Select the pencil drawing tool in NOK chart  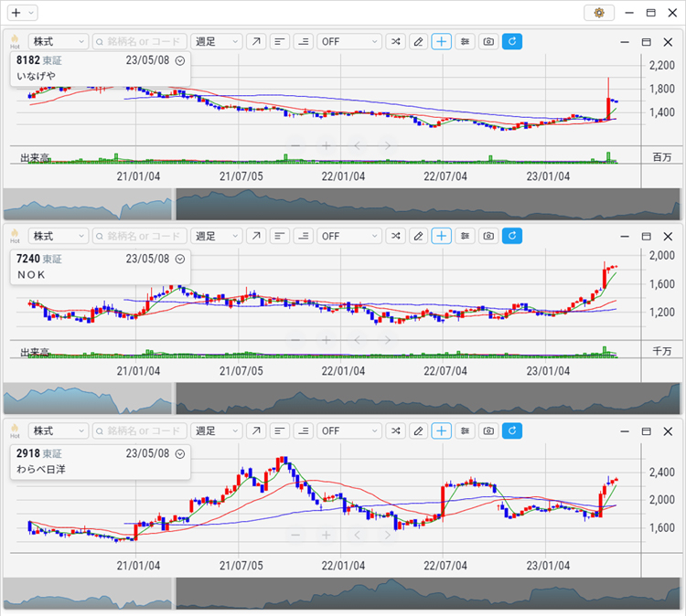418,236
